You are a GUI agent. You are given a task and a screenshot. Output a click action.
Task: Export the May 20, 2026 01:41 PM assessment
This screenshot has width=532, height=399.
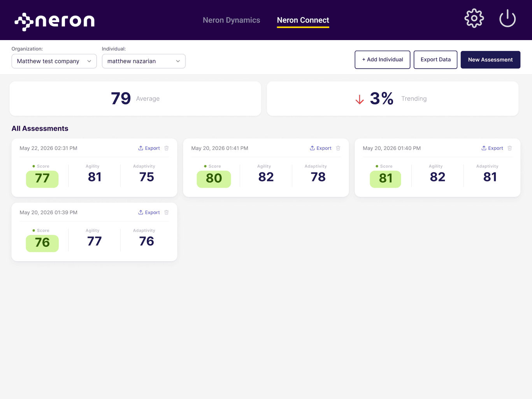point(321,148)
